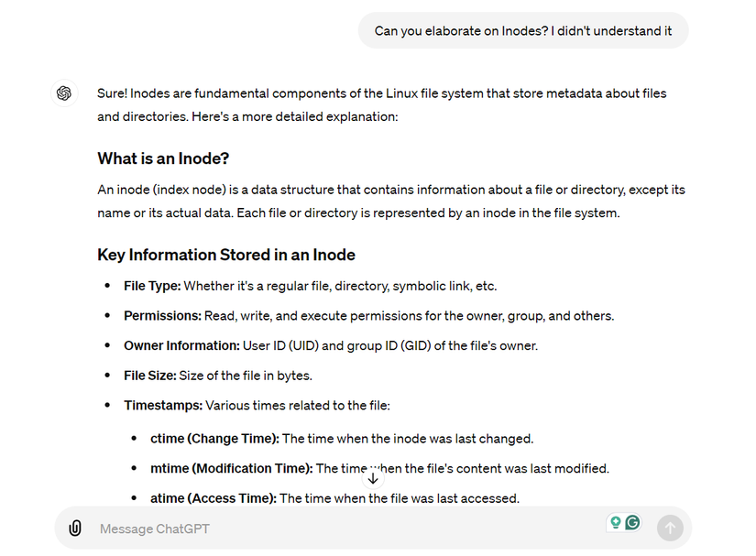Click the lightbulb suggestion icon in message box
Image resolution: width=756 pixels, height=556 pixels.
[x=615, y=522]
